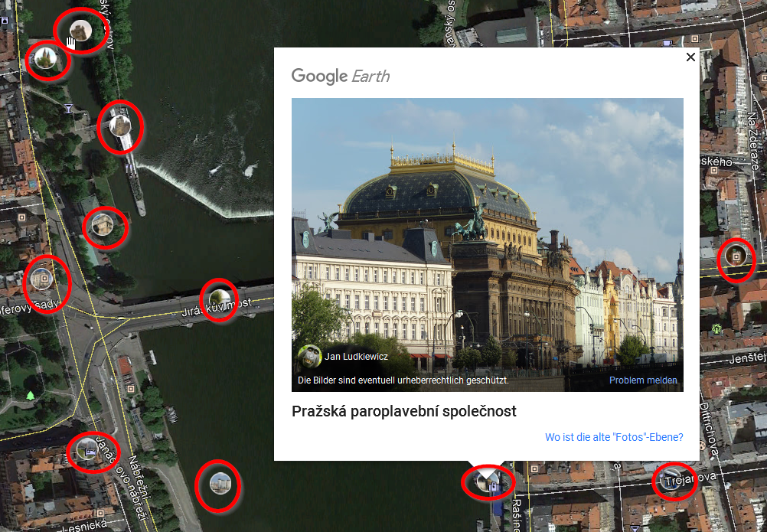This screenshot has width=767, height=532.
Task: Click the author name Jan Ludkiewicz
Action: [356, 356]
